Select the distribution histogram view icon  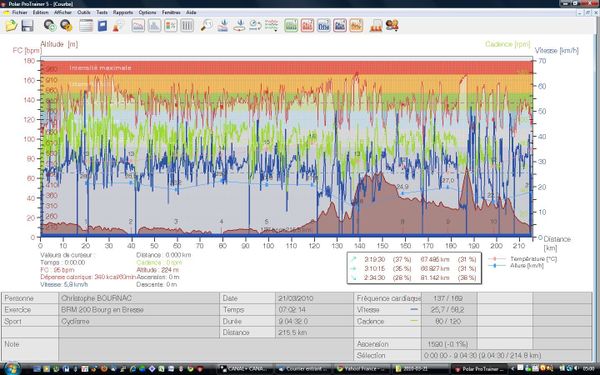coord(154,26)
